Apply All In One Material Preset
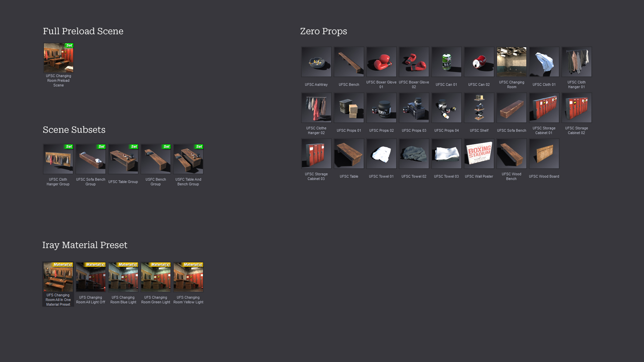 [x=58, y=277]
